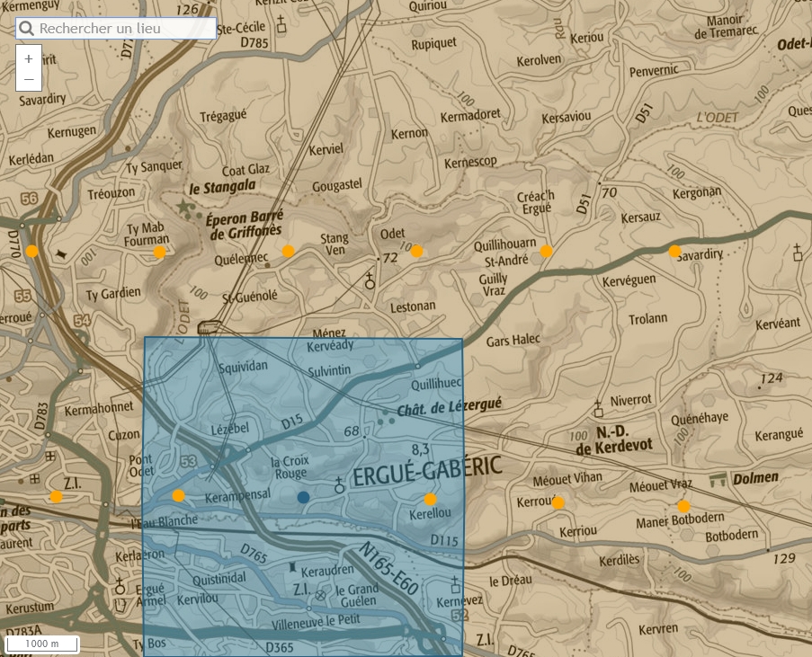Select orange marker below Méouet Vraz
Screen dimensions: 812x657
(683, 506)
